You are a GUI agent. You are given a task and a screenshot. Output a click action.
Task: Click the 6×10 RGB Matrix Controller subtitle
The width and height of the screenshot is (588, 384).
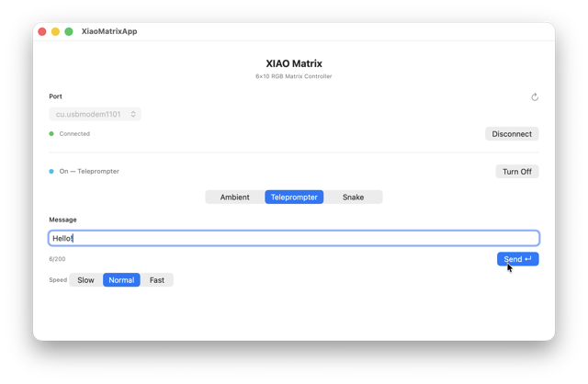click(x=294, y=76)
